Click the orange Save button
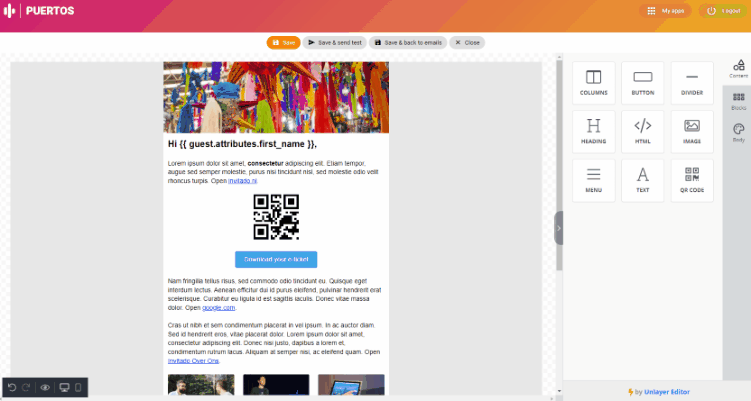The width and height of the screenshot is (751, 401). [284, 43]
